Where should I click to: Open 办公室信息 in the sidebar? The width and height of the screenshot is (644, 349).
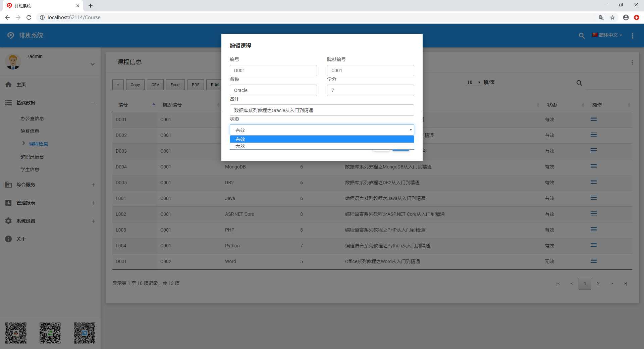click(x=32, y=118)
